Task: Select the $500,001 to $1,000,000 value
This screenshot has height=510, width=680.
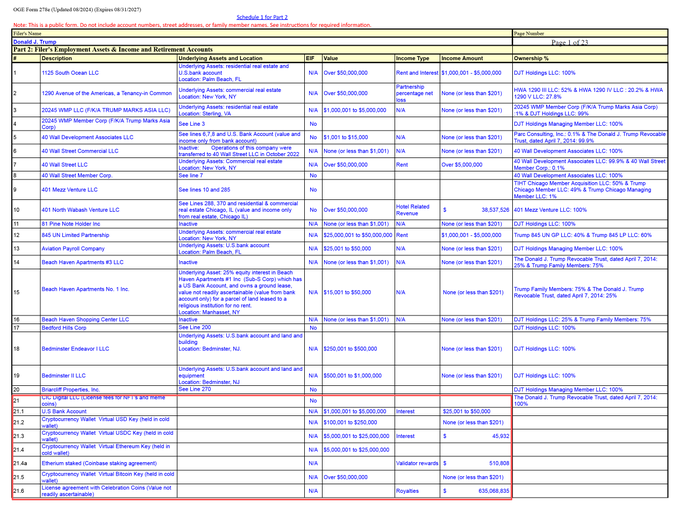Action: tap(353, 376)
